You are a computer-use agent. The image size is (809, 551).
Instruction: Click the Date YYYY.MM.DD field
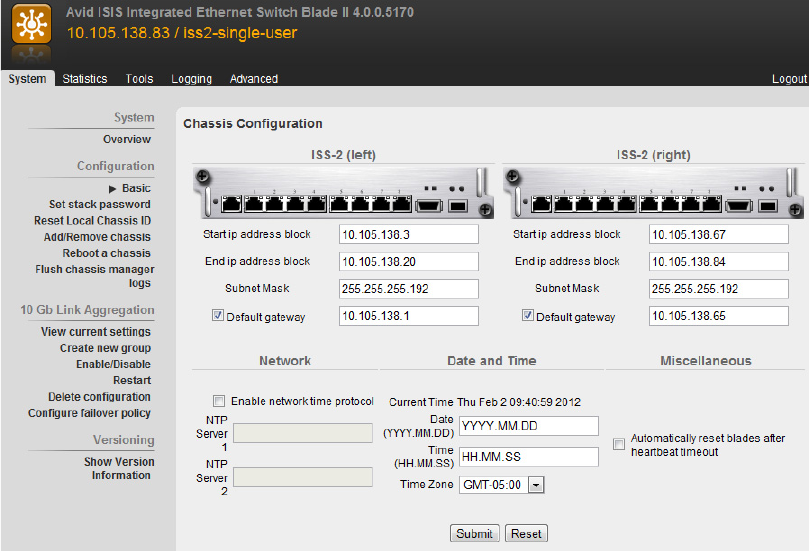529,426
